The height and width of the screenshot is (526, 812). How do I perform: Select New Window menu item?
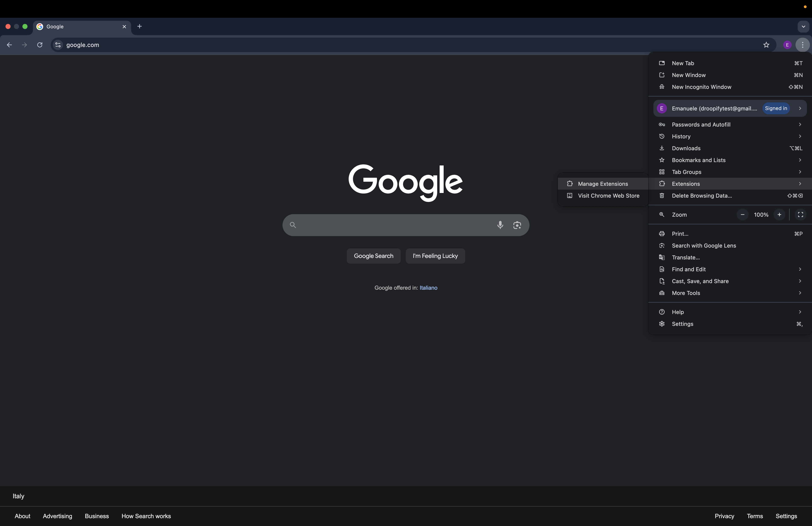(x=730, y=75)
